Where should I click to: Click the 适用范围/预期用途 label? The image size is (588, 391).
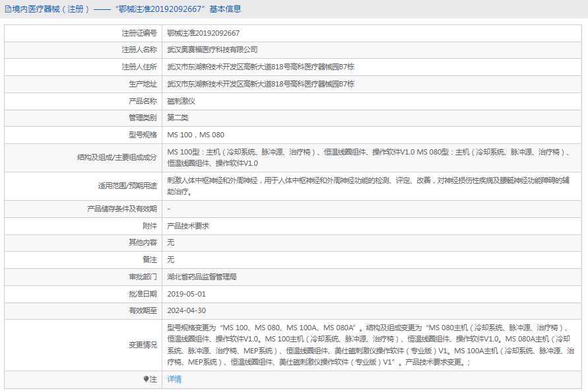(x=127, y=186)
